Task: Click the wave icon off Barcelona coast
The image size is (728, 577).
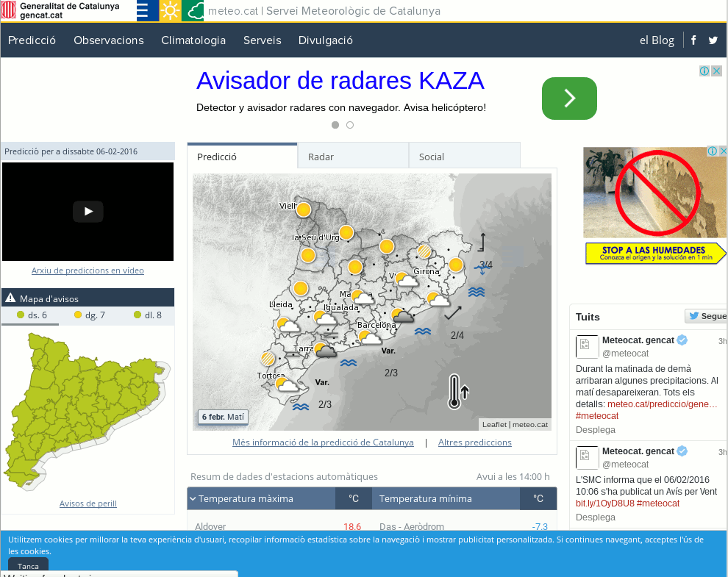Action: tap(423, 331)
